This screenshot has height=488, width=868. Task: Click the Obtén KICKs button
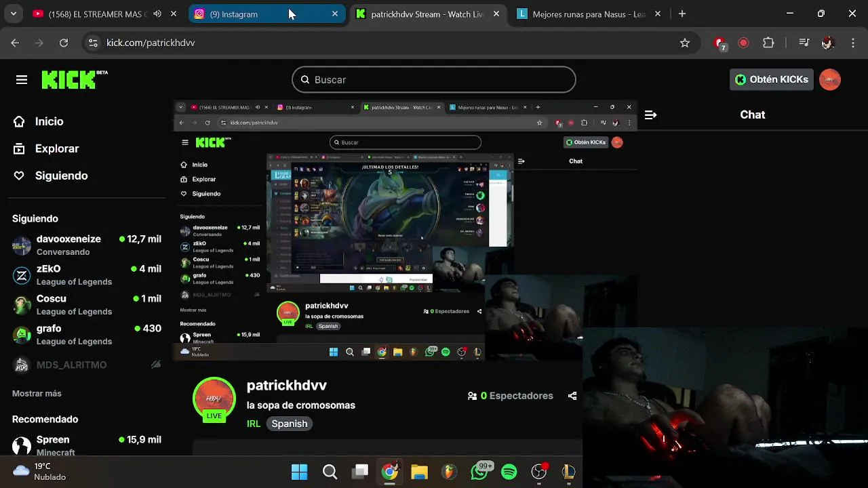click(772, 79)
